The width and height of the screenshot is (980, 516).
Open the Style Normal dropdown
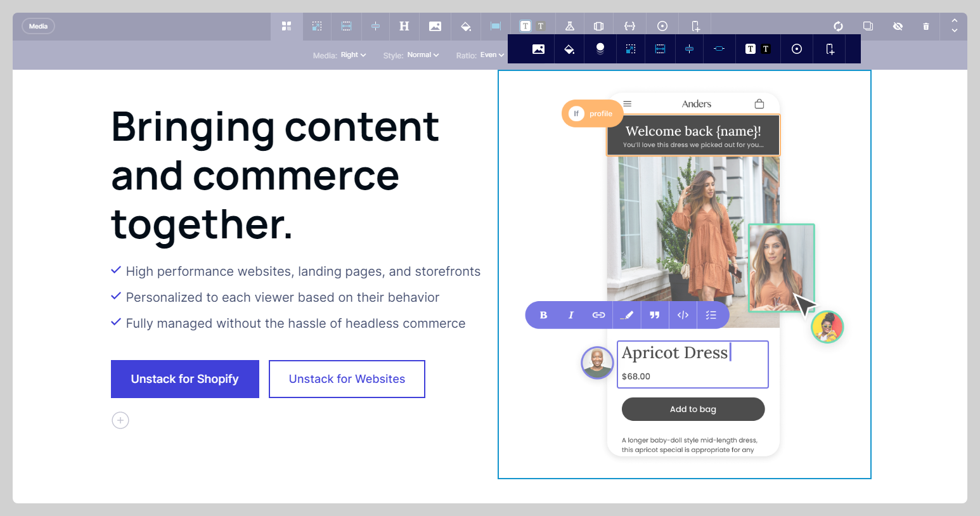(423, 55)
